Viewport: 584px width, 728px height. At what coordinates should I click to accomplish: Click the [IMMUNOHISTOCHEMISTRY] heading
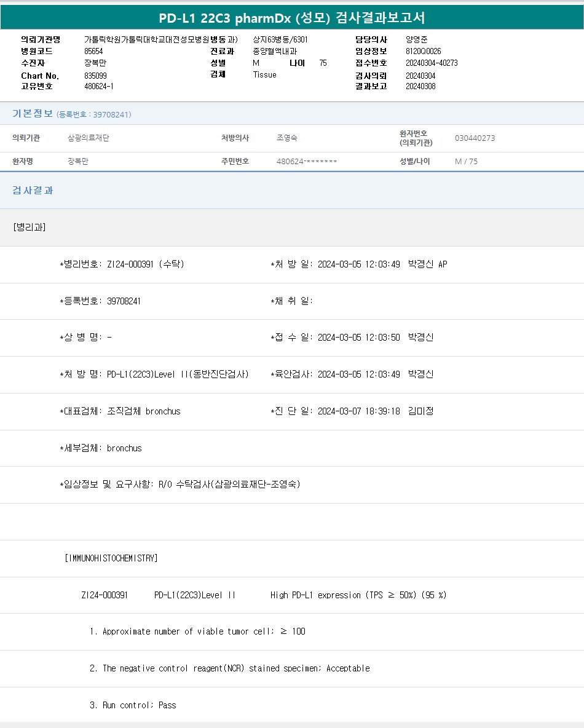click(111, 558)
